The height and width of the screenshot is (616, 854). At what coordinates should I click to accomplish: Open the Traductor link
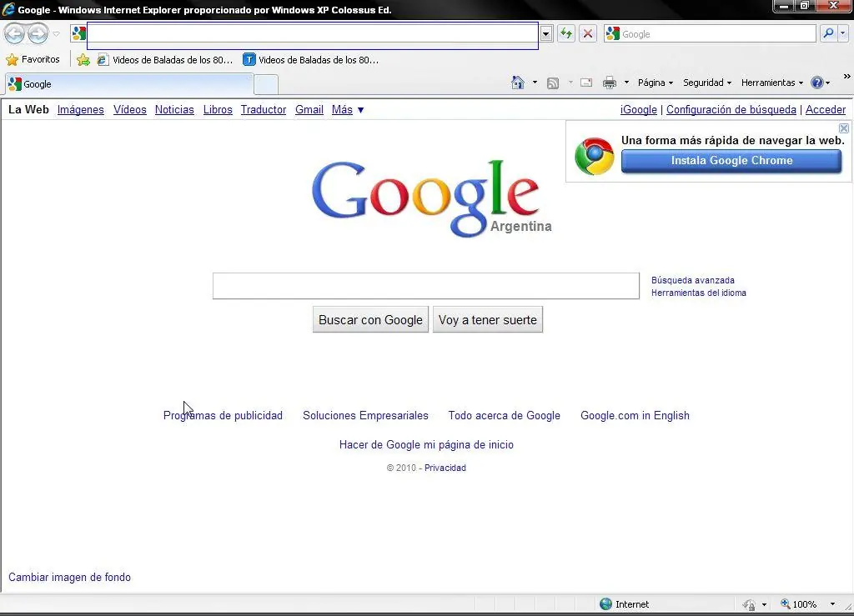264,109
